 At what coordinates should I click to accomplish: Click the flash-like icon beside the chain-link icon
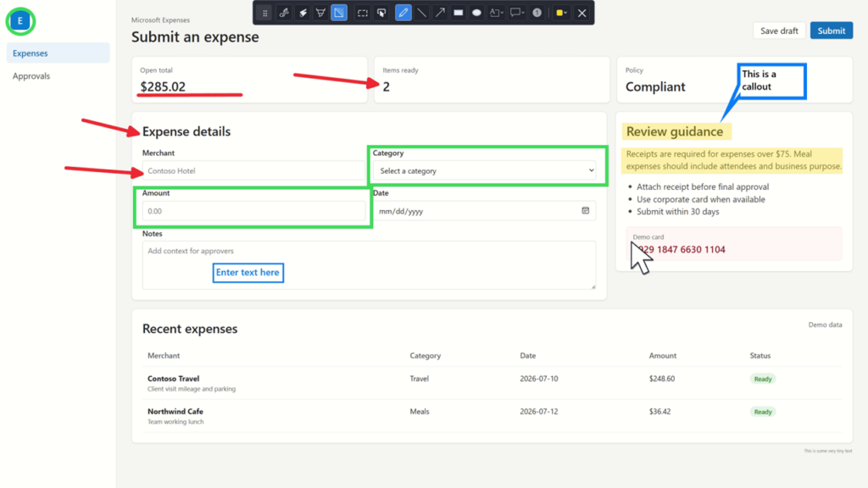point(303,13)
